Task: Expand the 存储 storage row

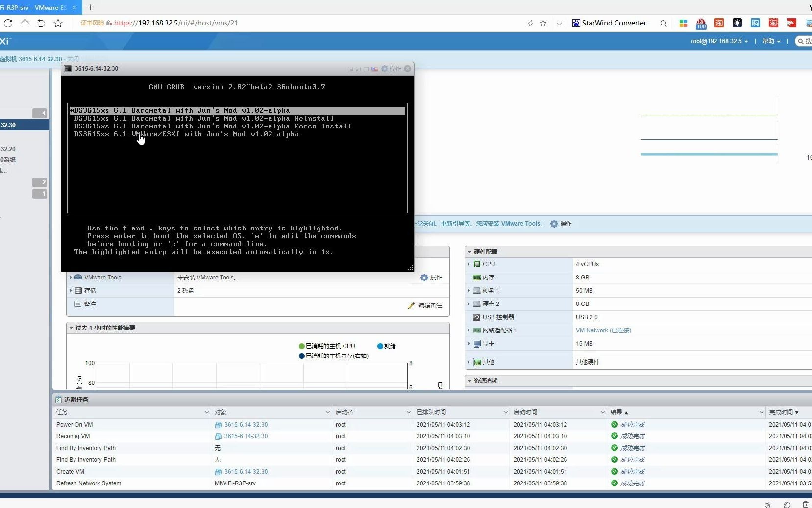Action: 71,291
